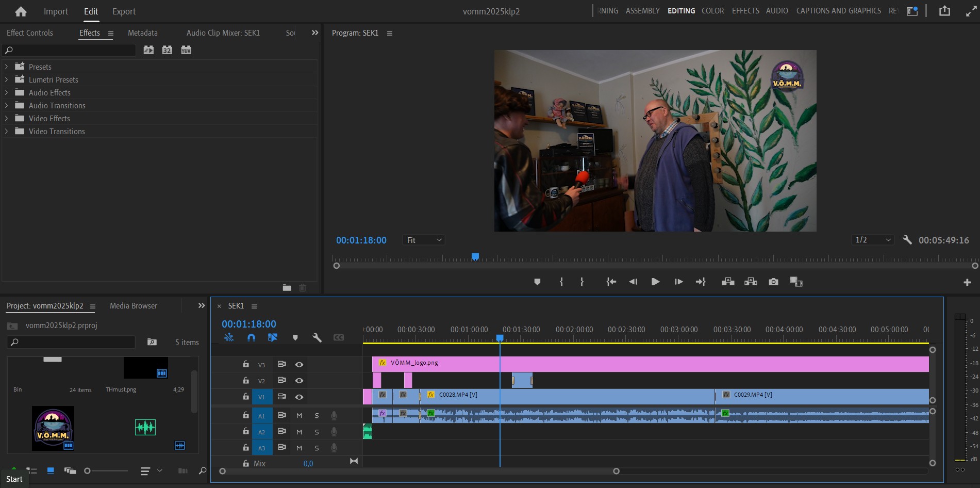Switch to the Export tab
Screen dimensions: 980x488
124,11
